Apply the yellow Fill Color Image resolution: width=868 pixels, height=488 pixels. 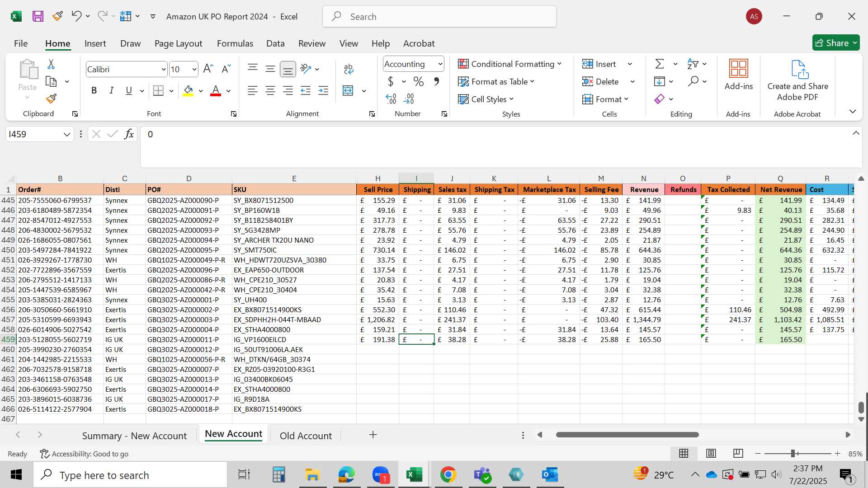[189, 90]
